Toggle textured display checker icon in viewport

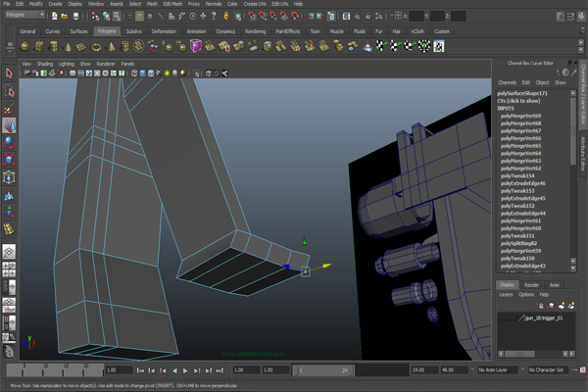[159, 73]
